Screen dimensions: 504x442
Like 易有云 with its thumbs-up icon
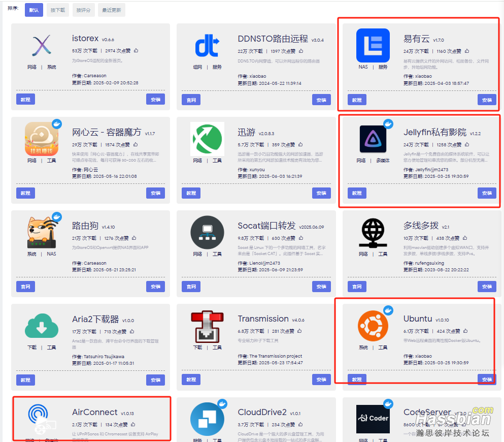tap(467, 51)
